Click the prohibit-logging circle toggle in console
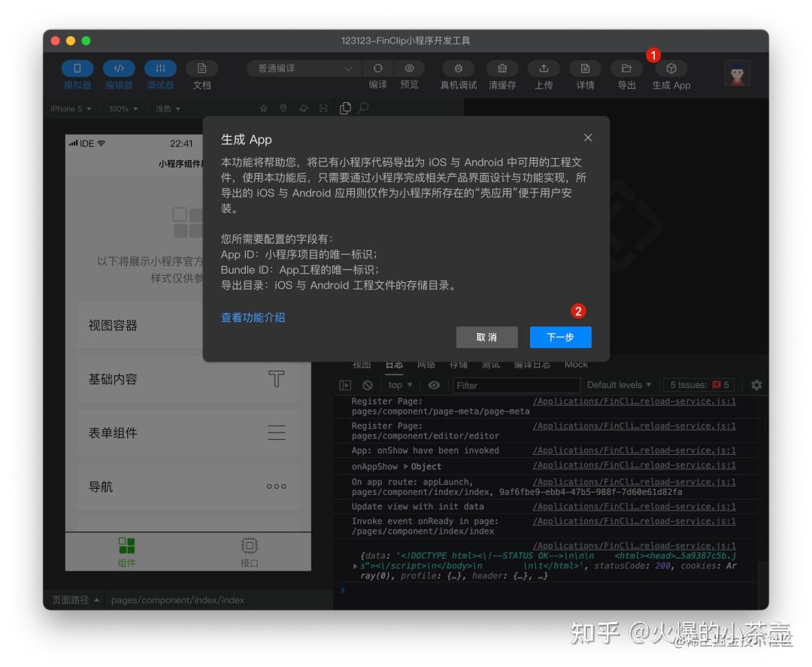This screenshot has width=812, height=667. (368, 384)
